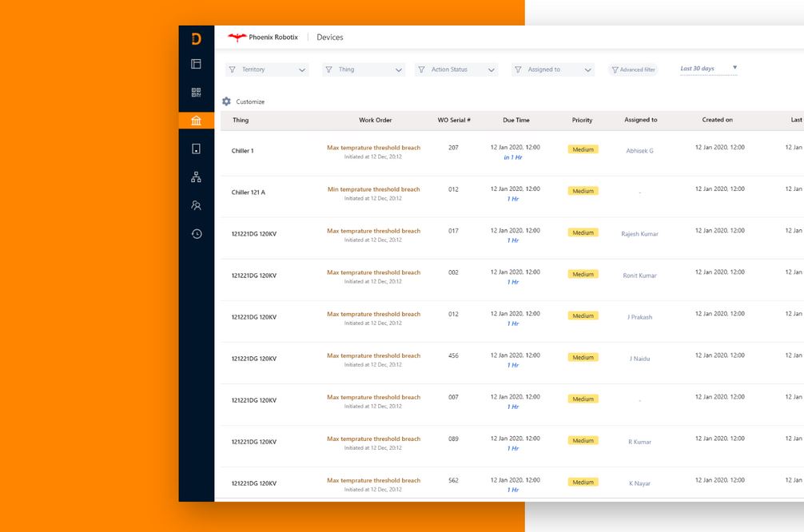Screen dimensions: 804x532
Task: Open work order link for serial 456
Action: tap(374, 355)
